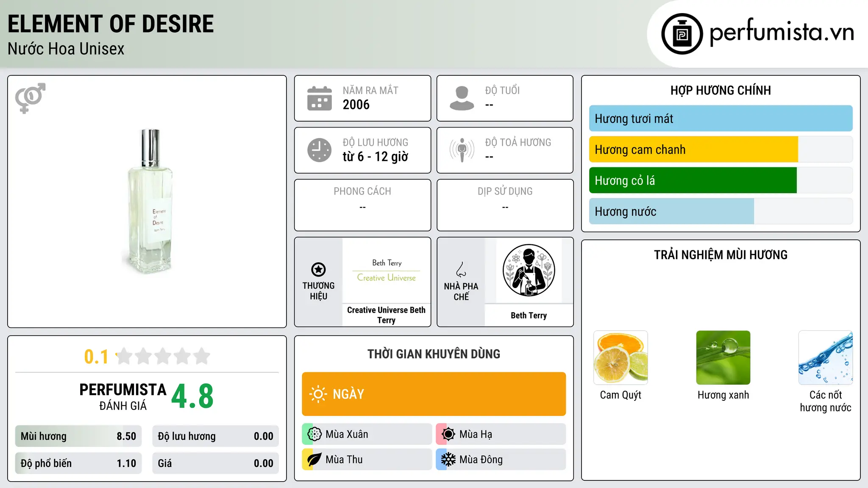Click the calendar icon beside NĂM RA MẮT
This screenshot has height=488, width=868.
[320, 98]
